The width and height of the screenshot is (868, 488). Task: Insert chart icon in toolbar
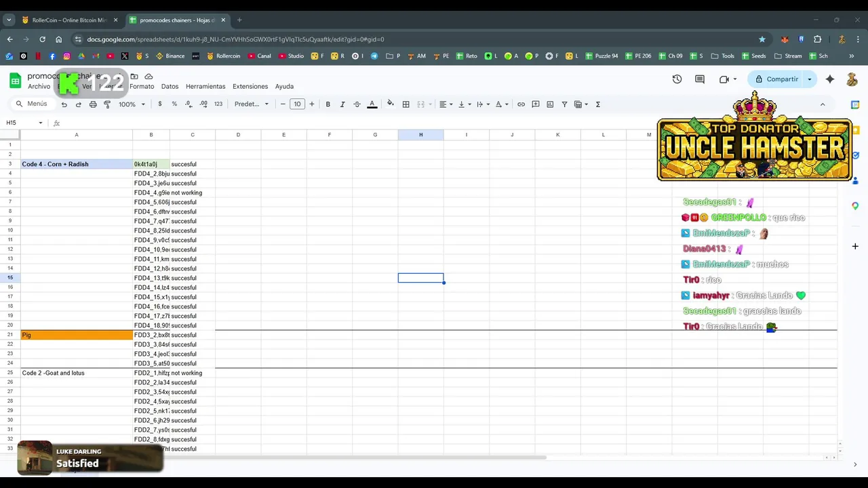point(550,104)
